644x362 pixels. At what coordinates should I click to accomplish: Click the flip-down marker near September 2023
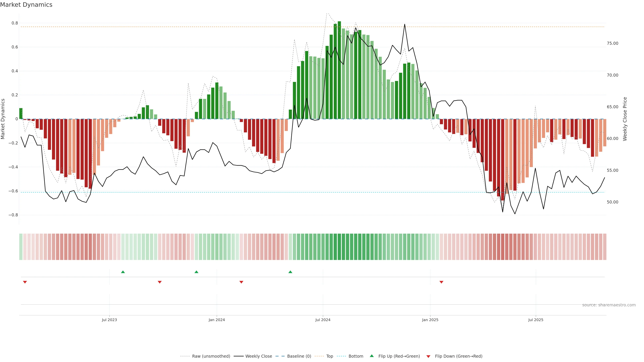160,282
